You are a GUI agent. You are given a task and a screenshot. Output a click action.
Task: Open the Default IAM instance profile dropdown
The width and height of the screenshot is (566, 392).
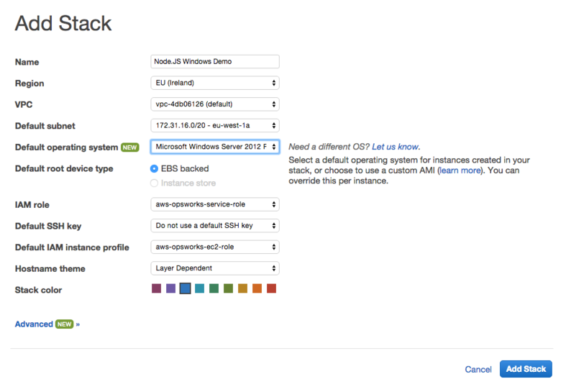click(215, 247)
